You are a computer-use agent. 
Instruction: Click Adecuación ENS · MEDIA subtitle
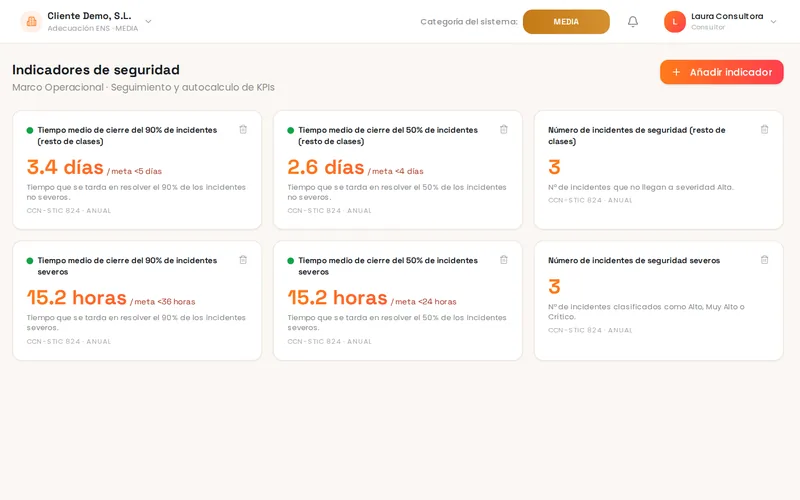click(x=92, y=29)
